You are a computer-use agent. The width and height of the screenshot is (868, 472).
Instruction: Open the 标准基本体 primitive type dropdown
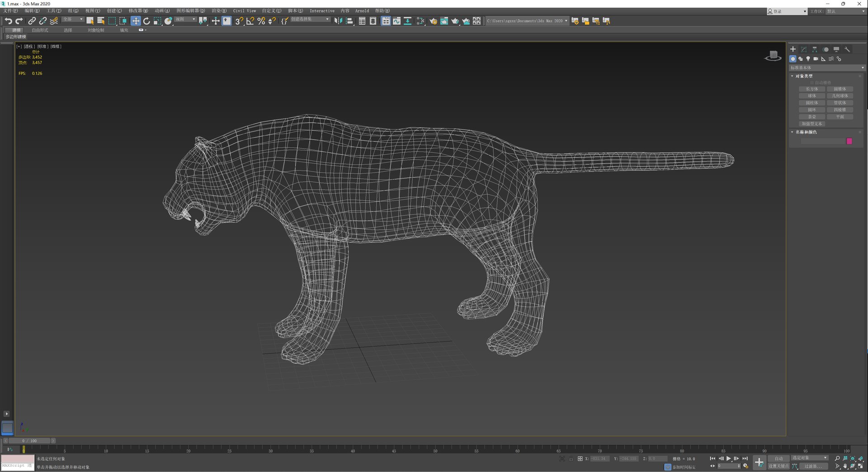tap(827, 68)
